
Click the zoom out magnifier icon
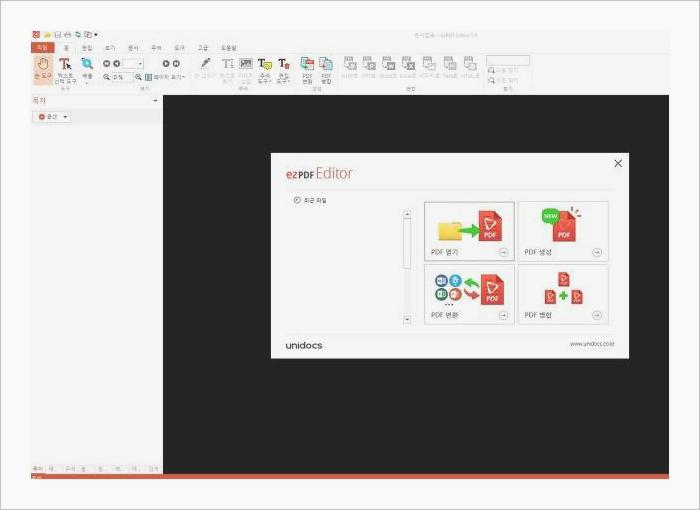pyautogui.click(x=106, y=77)
